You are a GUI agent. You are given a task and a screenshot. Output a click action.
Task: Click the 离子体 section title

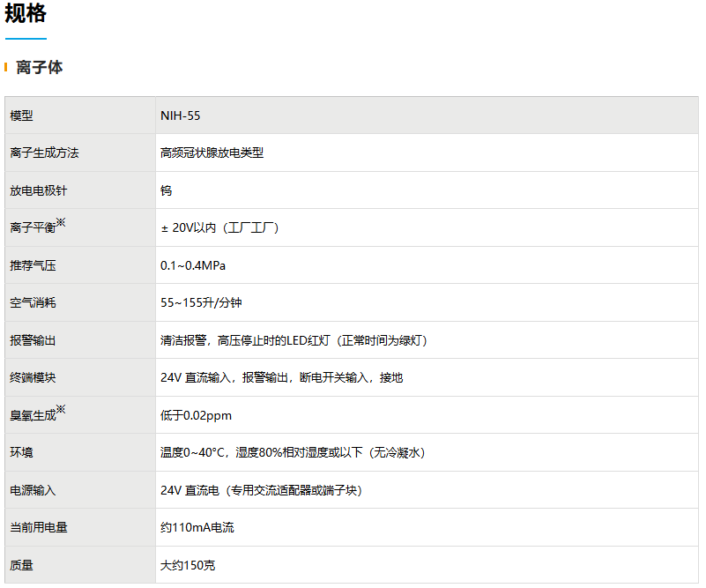[x=40, y=67]
